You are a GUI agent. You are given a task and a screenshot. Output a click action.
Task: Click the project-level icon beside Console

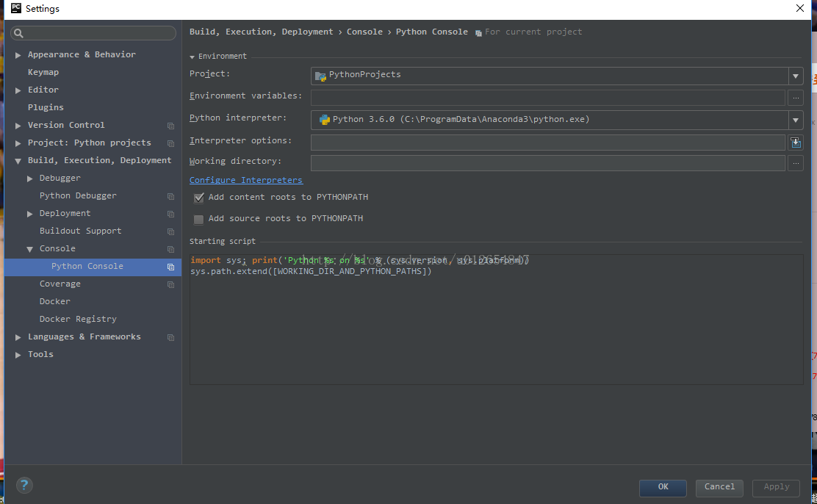click(170, 249)
